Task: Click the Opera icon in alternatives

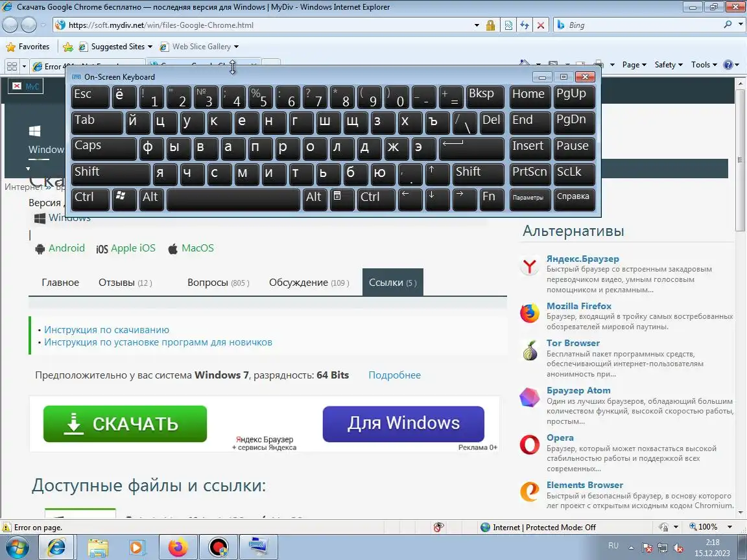Action: click(529, 445)
